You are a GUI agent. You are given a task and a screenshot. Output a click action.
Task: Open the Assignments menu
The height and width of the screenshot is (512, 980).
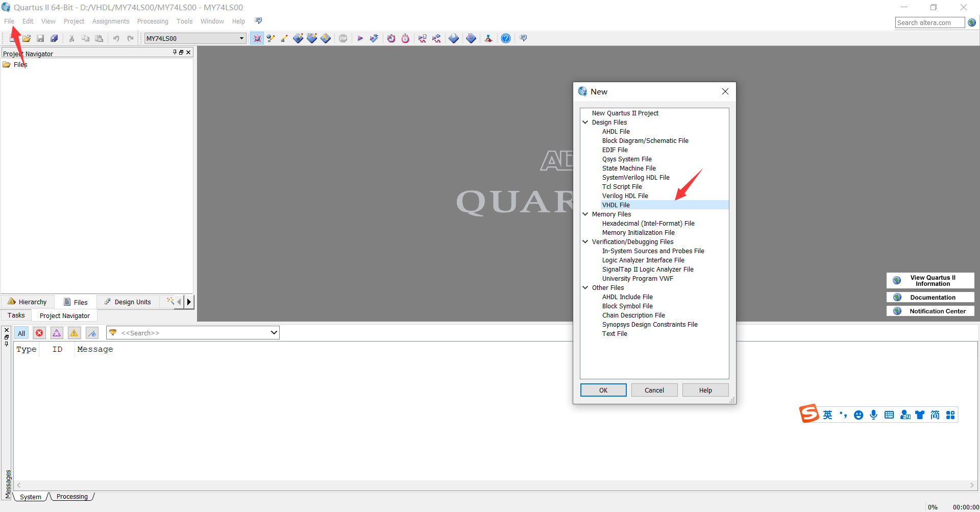[x=111, y=21]
